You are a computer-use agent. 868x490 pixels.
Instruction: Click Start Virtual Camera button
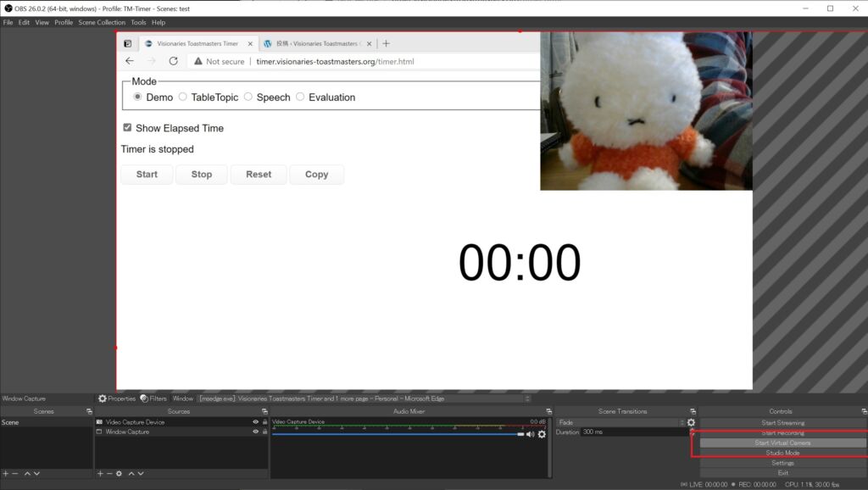pyautogui.click(x=782, y=443)
